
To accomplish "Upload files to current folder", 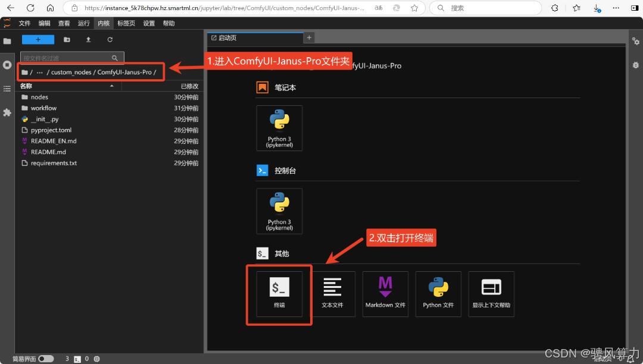I will point(88,39).
